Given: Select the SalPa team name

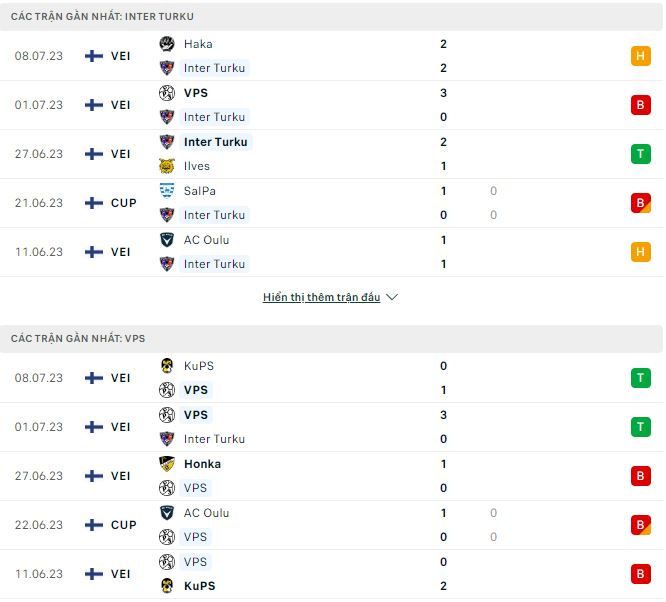Looking at the screenshot, I should pos(200,190).
